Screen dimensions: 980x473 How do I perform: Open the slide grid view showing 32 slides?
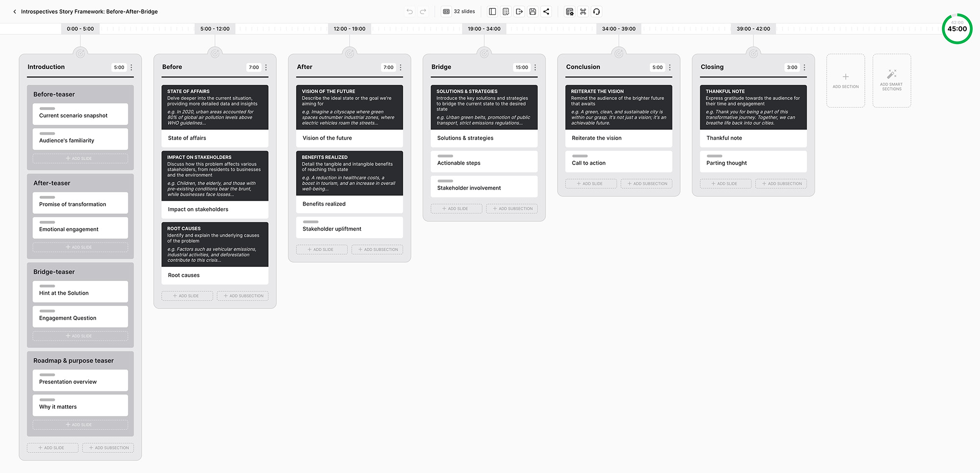(445, 11)
